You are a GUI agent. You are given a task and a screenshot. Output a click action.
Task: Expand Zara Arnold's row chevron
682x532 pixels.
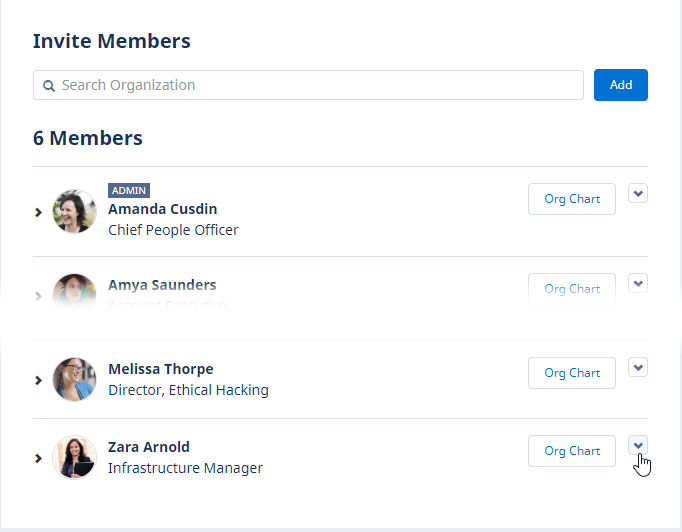[x=39, y=458]
